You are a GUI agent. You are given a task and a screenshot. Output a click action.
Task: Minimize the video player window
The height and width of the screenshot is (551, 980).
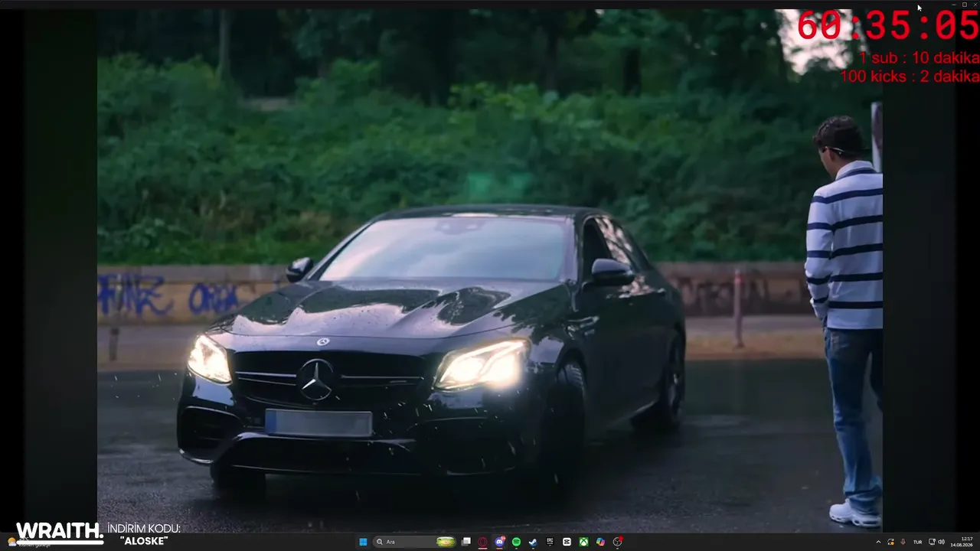tap(953, 5)
